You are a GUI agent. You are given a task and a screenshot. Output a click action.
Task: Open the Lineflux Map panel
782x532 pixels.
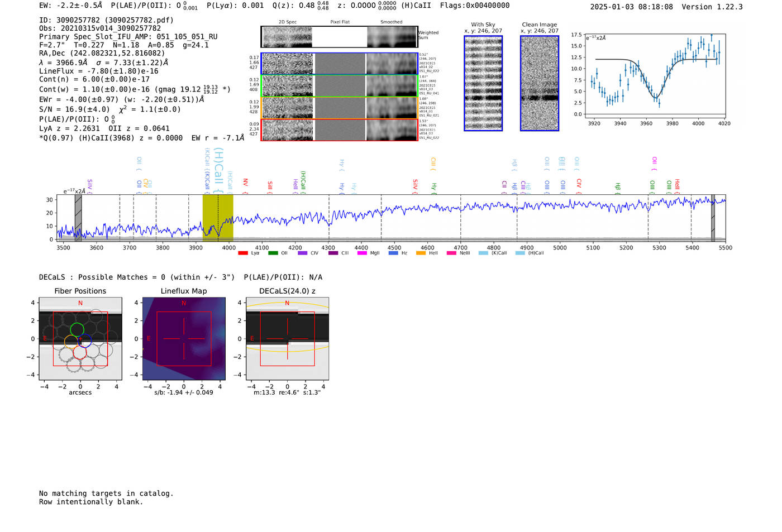(x=184, y=339)
